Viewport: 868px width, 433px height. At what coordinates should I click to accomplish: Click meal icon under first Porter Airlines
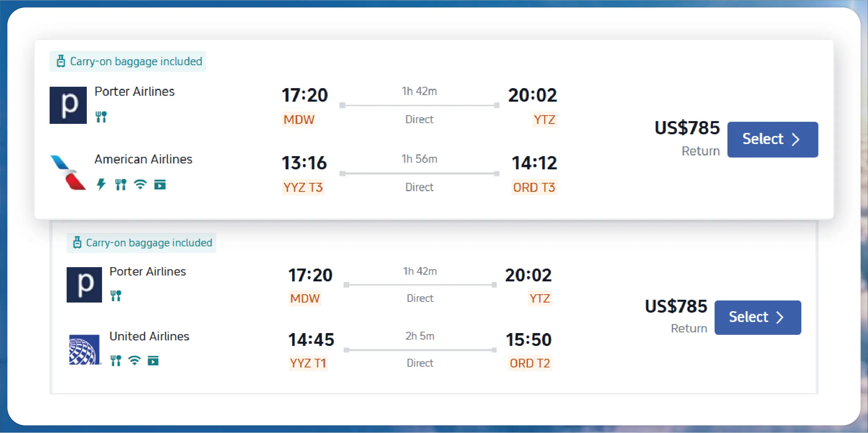click(101, 117)
